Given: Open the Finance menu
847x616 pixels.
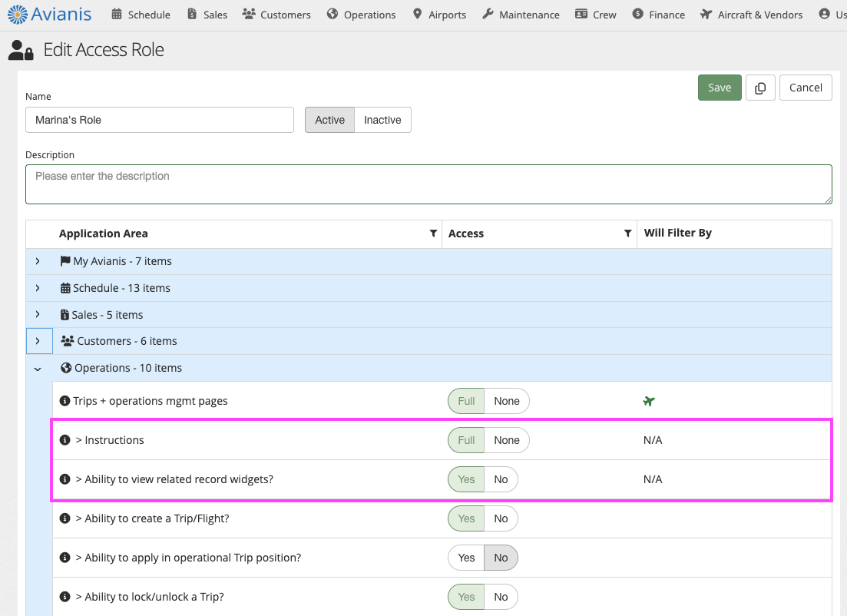Looking at the screenshot, I should pyautogui.click(x=658, y=15).
